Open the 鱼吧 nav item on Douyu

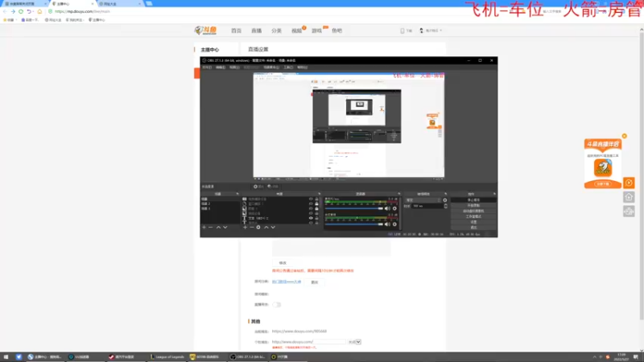point(336,31)
